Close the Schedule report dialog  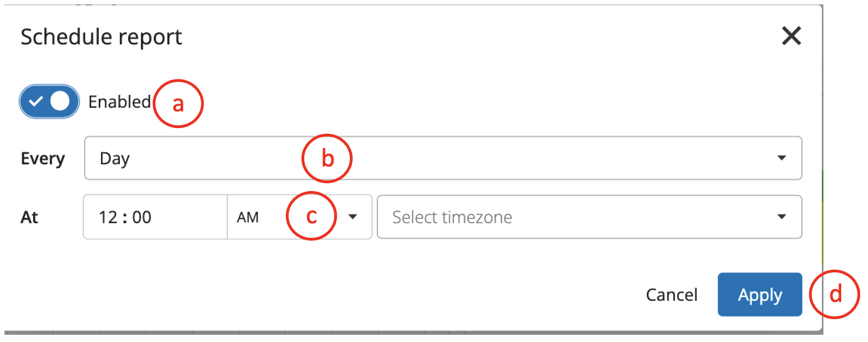791,37
